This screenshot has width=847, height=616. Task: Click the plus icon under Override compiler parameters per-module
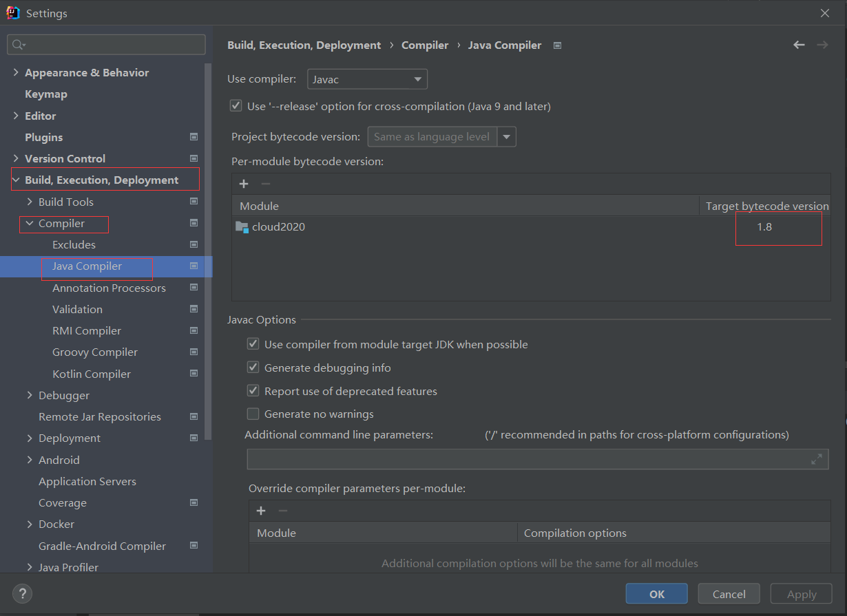261,511
